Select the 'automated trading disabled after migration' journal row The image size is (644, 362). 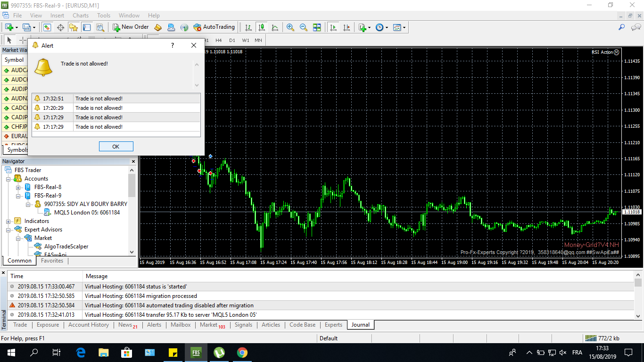click(321, 305)
